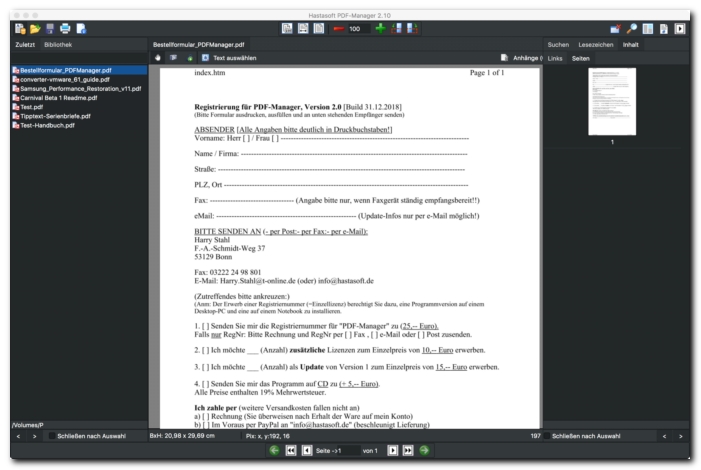Select the third page view icon
The image size is (701, 470).
point(319,29)
